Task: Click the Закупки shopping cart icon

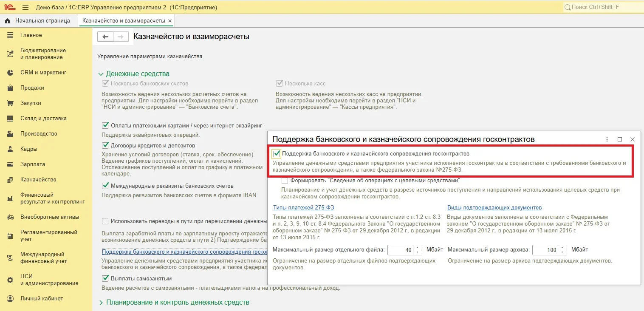Action: click(10, 103)
